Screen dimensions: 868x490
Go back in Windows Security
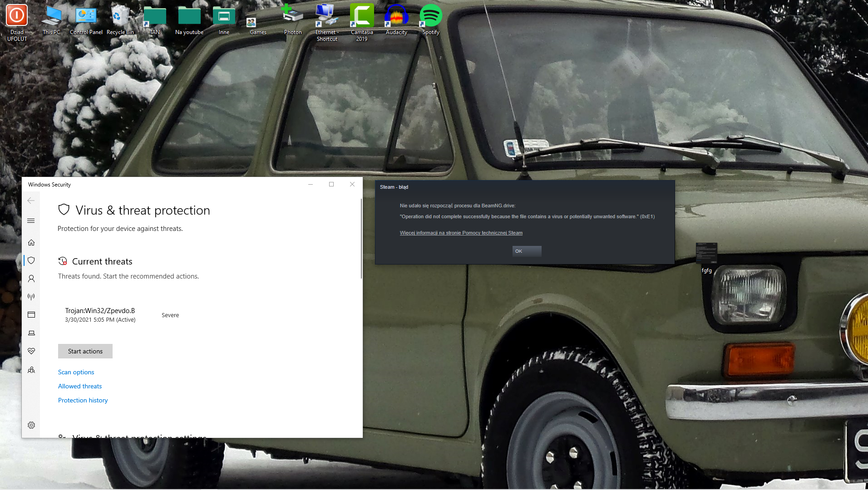point(31,201)
